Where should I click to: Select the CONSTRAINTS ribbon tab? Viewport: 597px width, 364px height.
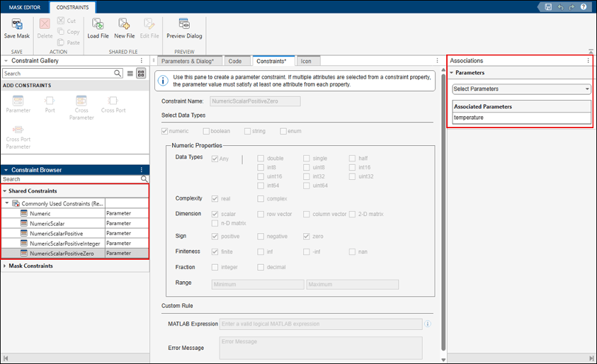click(x=72, y=7)
